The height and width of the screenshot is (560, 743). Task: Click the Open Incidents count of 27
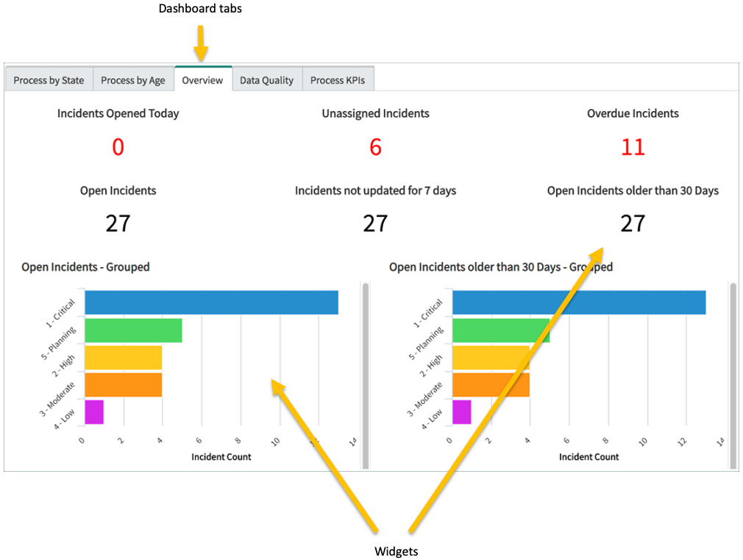click(118, 223)
